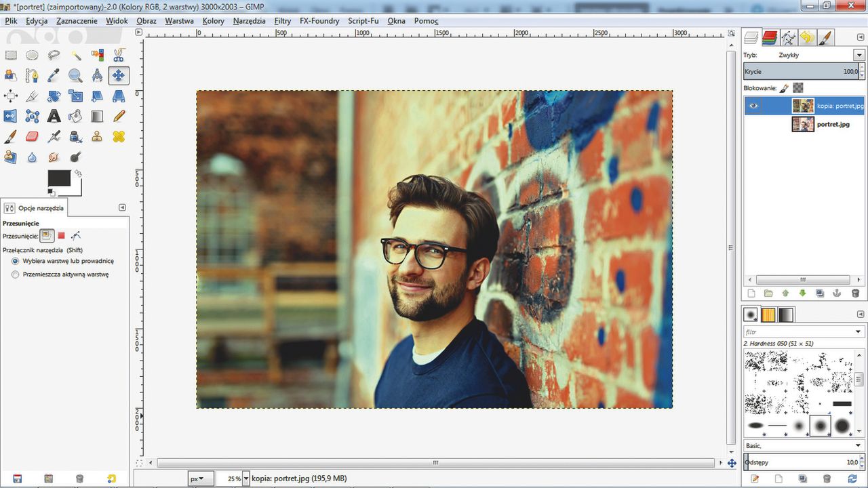Screen dimensions: 868x488
Task: Select the Color Picker eyedropper tool
Action: pyautogui.click(x=54, y=76)
